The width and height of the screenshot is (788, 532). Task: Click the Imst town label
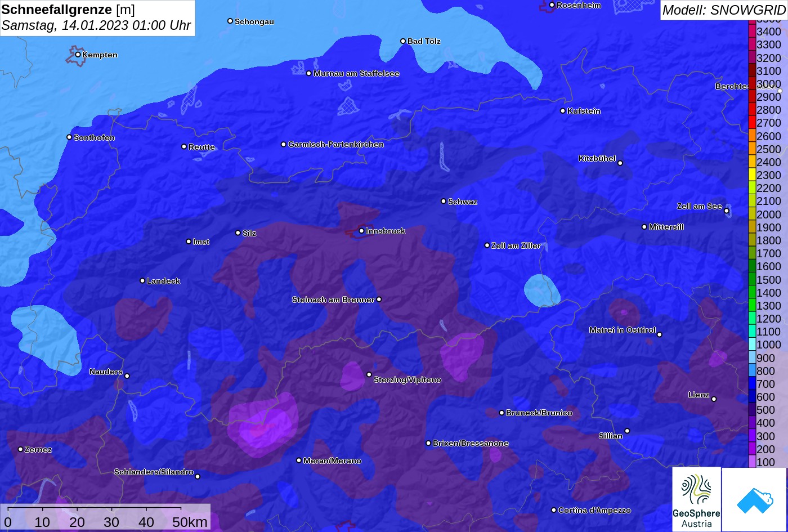coord(201,242)
